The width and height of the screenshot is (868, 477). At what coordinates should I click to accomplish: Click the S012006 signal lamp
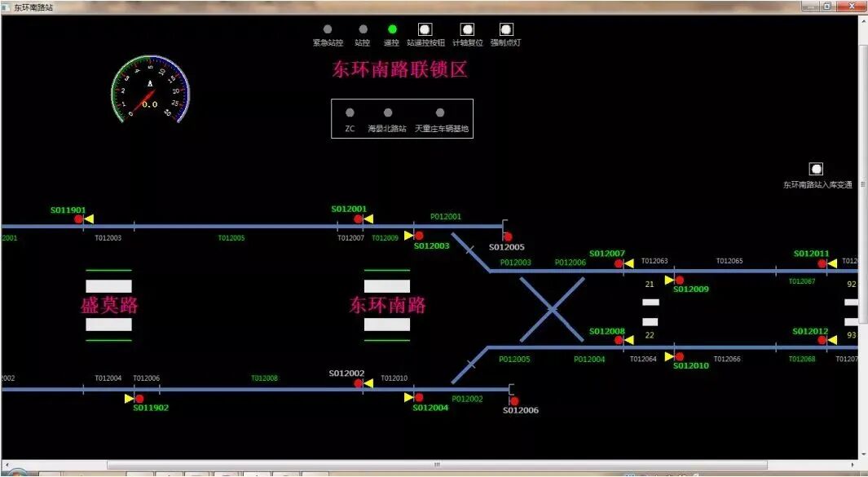coord(514,401)
